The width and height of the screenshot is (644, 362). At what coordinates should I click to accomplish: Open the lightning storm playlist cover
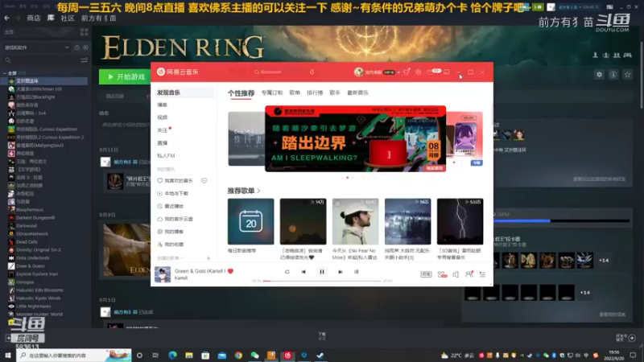pyautogui.click(x=460, y=222)
